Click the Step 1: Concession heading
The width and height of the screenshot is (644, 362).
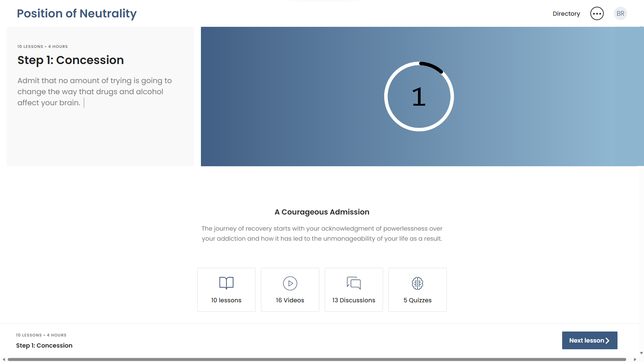tap(70, 60)
